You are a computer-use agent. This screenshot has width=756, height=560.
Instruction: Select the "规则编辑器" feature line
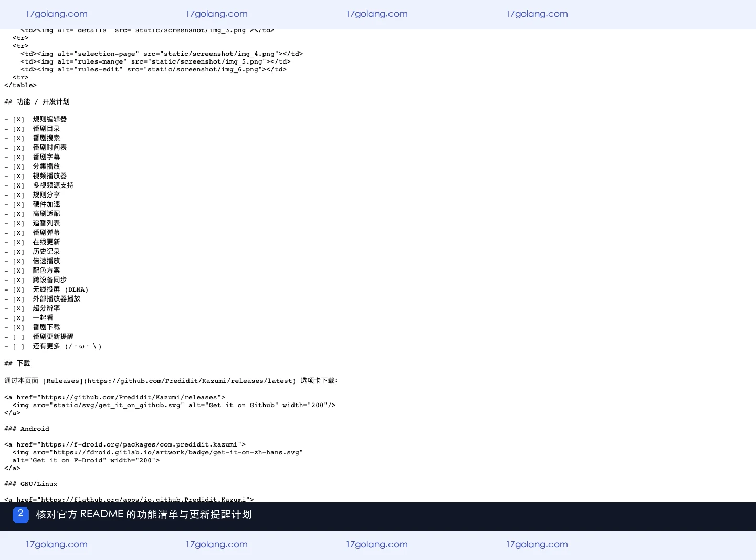pos(36,119)
